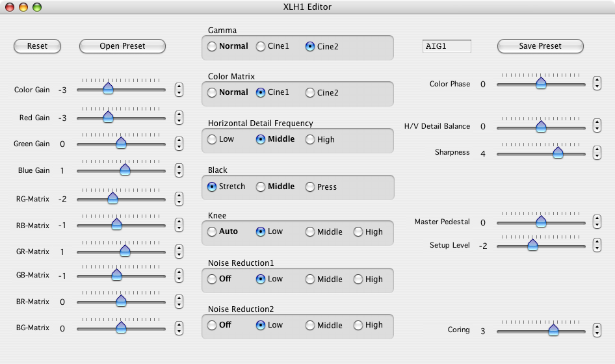
Task: Click the RG-Matrix stepper
Action: (179, 199)
